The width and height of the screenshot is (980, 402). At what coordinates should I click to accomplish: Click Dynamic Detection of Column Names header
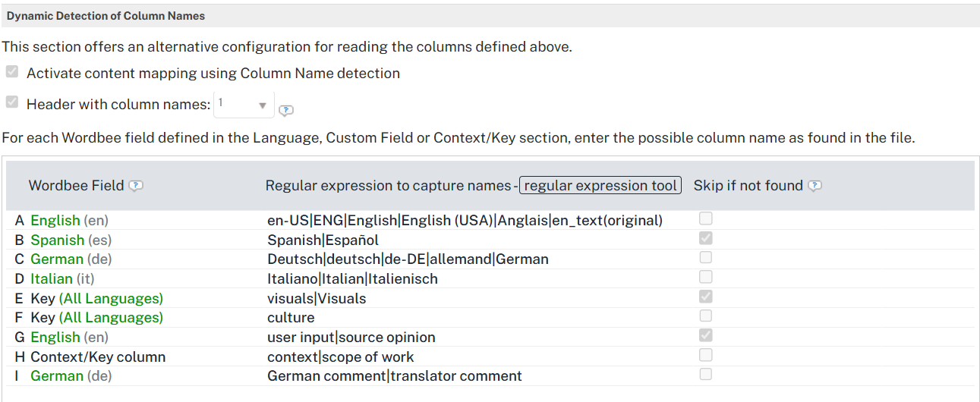[x=106, y=16]
